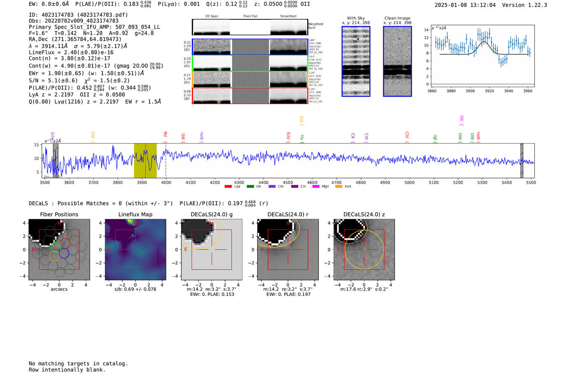Click the dashed vertical line near 4000 Å
This screenshot has width=576, height=392.
coord(166,160)
